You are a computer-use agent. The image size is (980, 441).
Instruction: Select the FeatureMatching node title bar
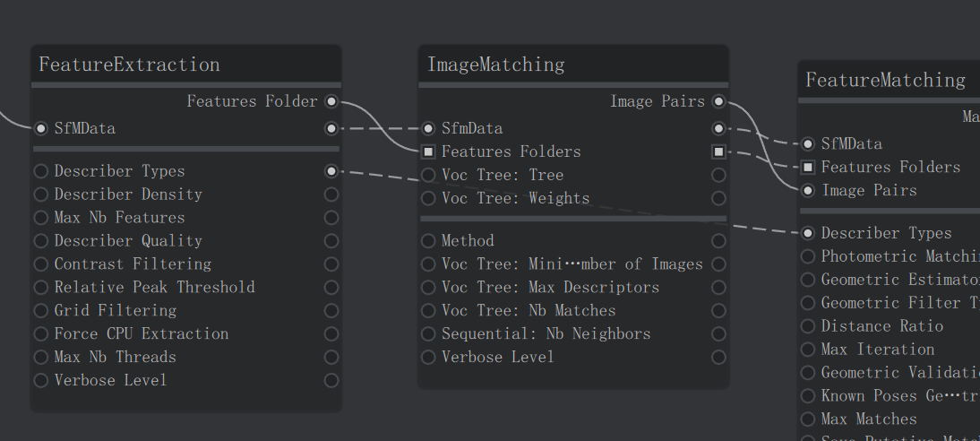(x=890, y=80)
